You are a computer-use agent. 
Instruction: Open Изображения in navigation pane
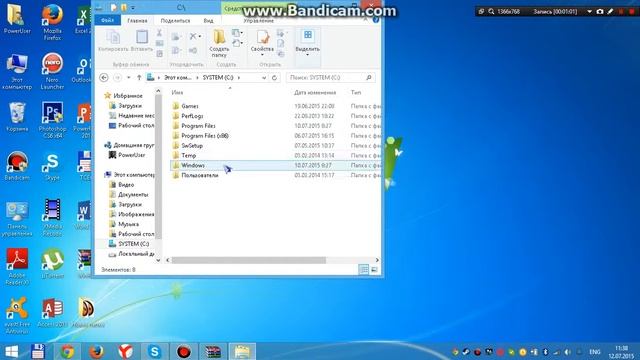point(136,214)
